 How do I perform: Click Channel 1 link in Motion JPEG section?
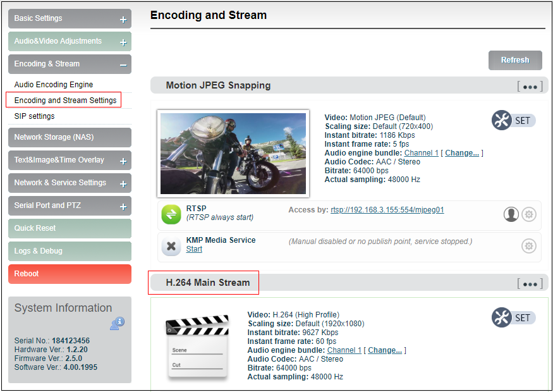tap(421, 153)
